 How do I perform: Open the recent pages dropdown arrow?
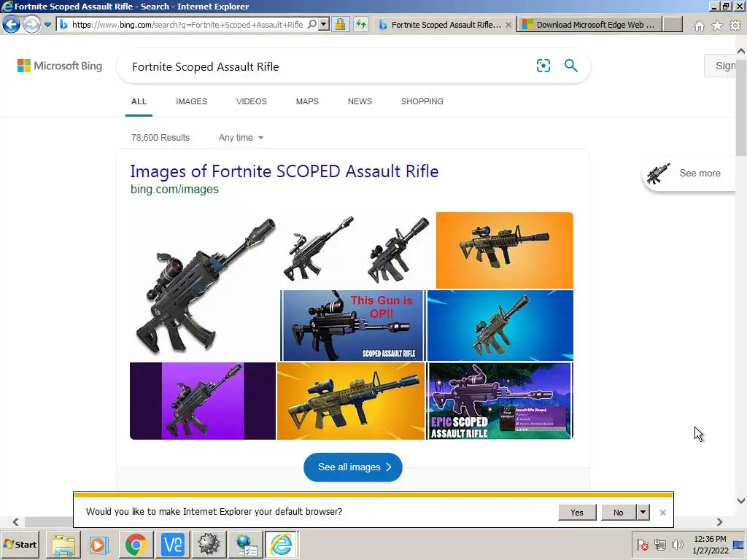tap(47, 25)
